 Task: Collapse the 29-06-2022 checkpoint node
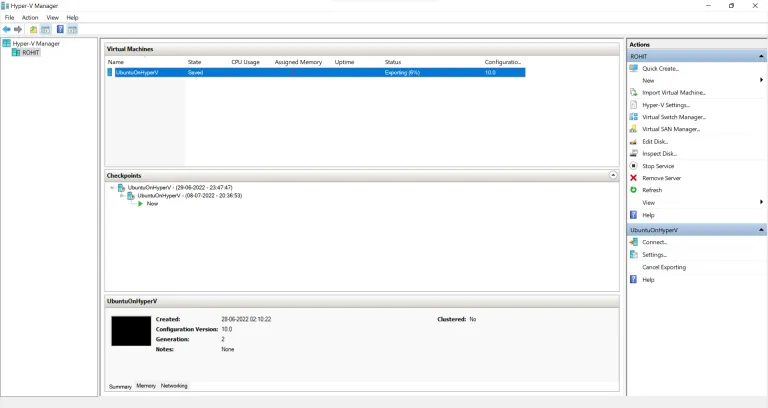[112, 188]
